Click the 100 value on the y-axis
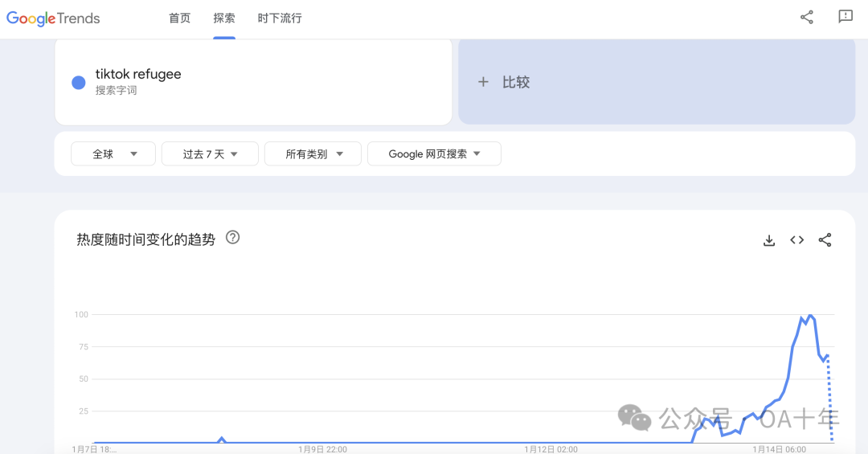Viewport: 868px width, 454px height. pyautogui.click(x=81, y=314)
